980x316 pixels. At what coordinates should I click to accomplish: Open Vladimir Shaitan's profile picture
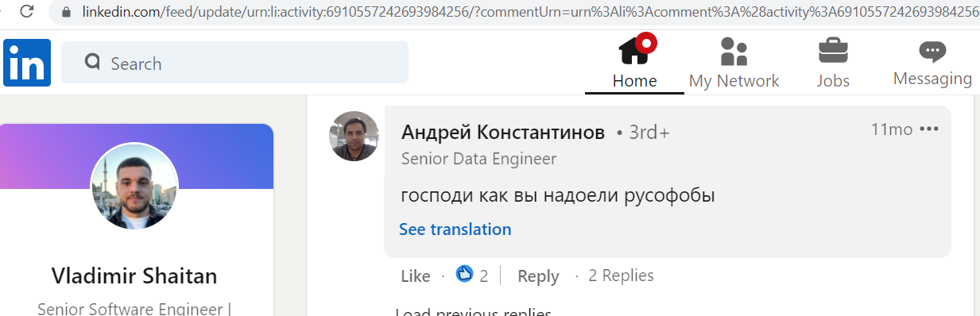[134, 187]
